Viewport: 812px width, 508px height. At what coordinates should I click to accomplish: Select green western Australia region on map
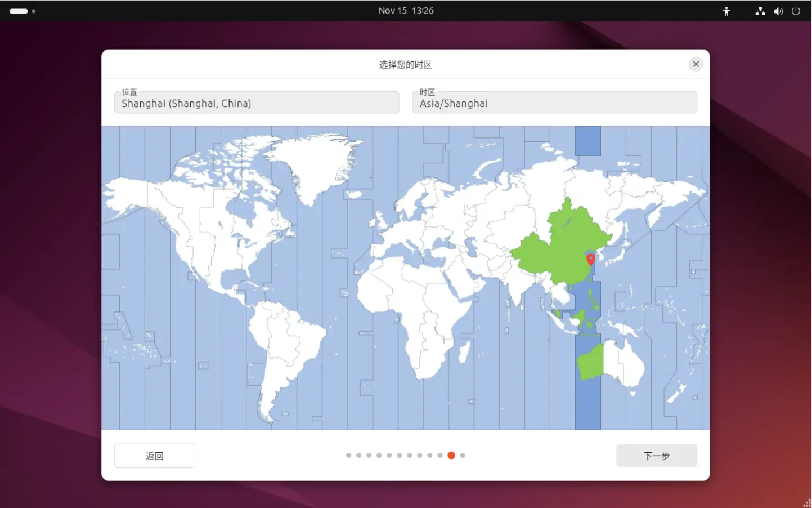(x=591, y=362)
